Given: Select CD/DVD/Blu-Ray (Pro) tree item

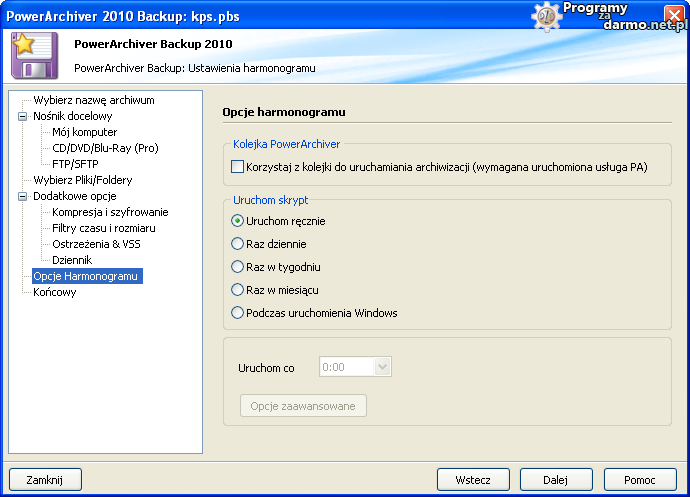Looking at the screenshot, I should click(x=105, y=148).
